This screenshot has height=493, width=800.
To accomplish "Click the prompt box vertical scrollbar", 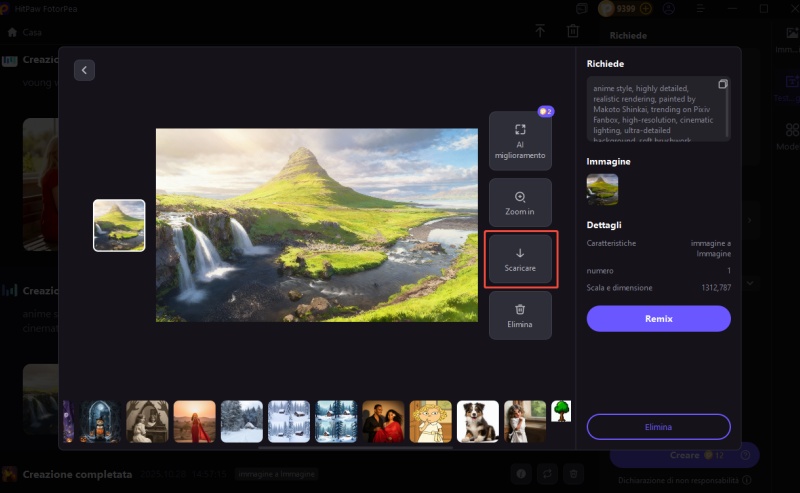I will 728,110.
